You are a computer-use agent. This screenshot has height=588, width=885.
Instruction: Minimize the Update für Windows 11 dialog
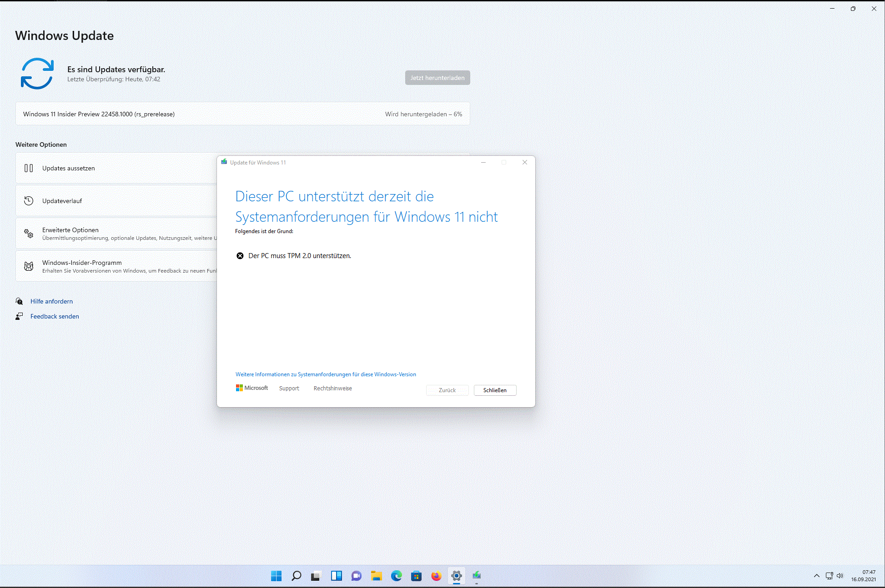(483, 162)
